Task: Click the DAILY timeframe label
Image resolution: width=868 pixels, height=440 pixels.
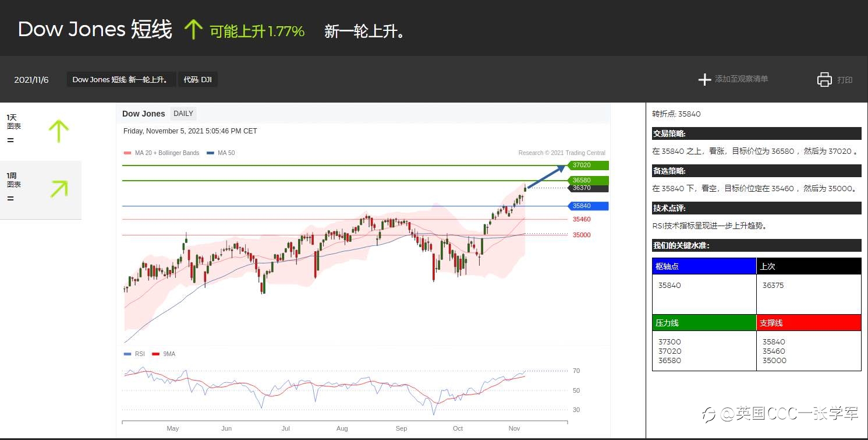Action: [183, 114]
